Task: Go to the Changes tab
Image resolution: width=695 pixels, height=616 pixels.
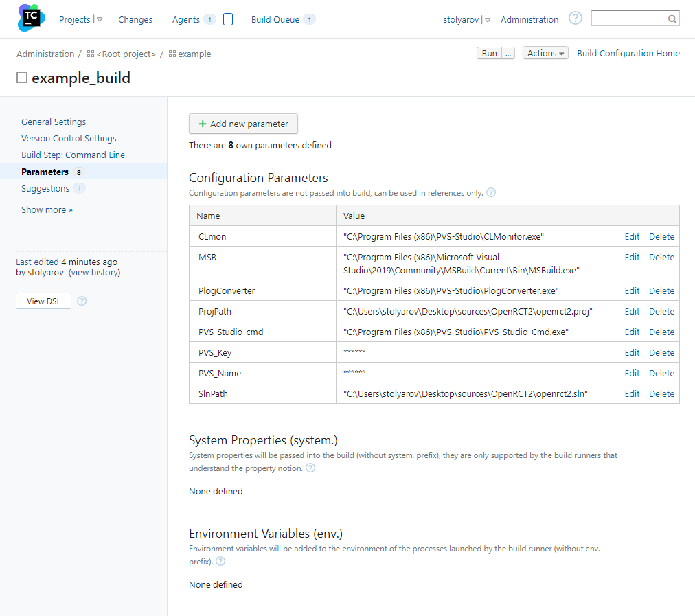Action: (135, 19)
